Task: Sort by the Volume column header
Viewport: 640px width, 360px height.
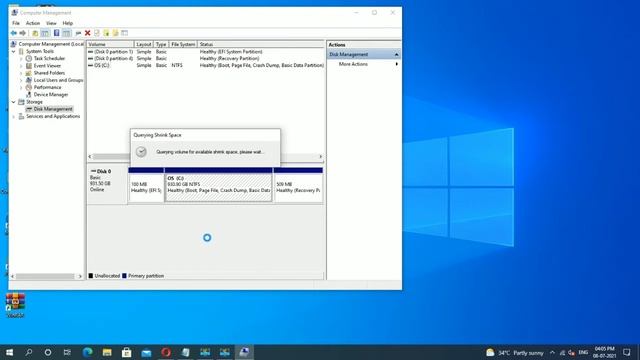Action: pos(110,44)
